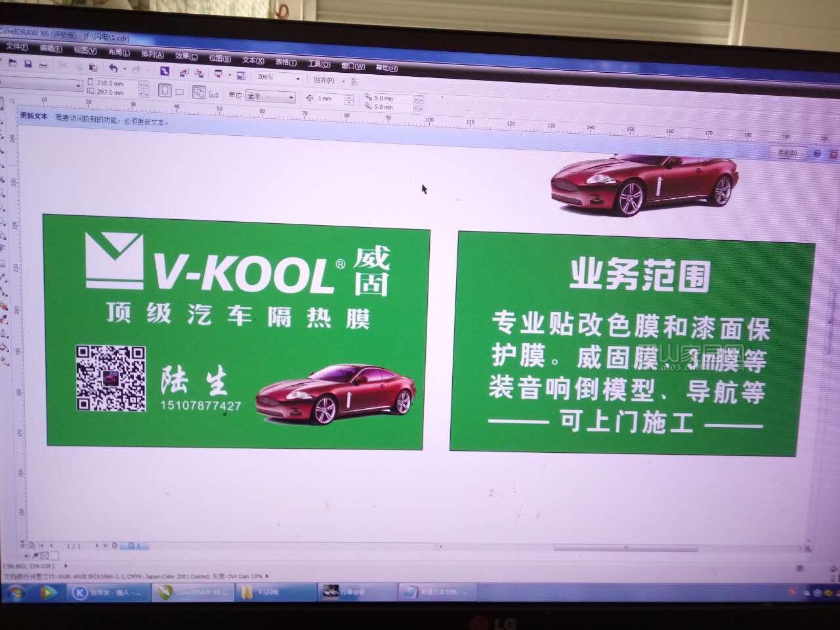
Task: Select the 页 1 page tab
Action: click(134, 545)
